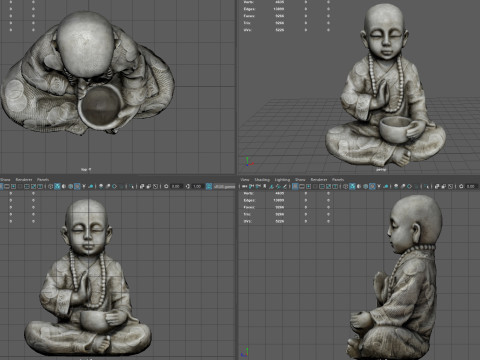Open View menu in side view panel
Viewport: 480px width, 360px height.
point(244,180)
